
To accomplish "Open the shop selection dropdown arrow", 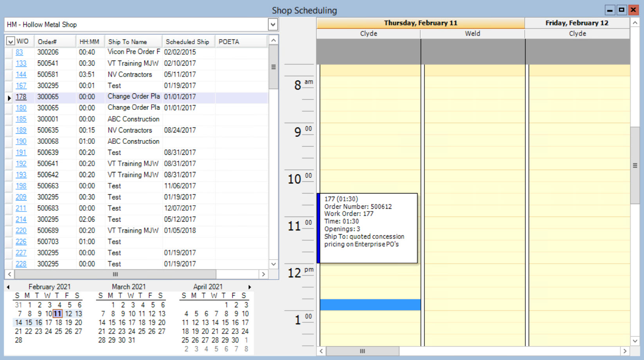I will [x=273, y=25].
